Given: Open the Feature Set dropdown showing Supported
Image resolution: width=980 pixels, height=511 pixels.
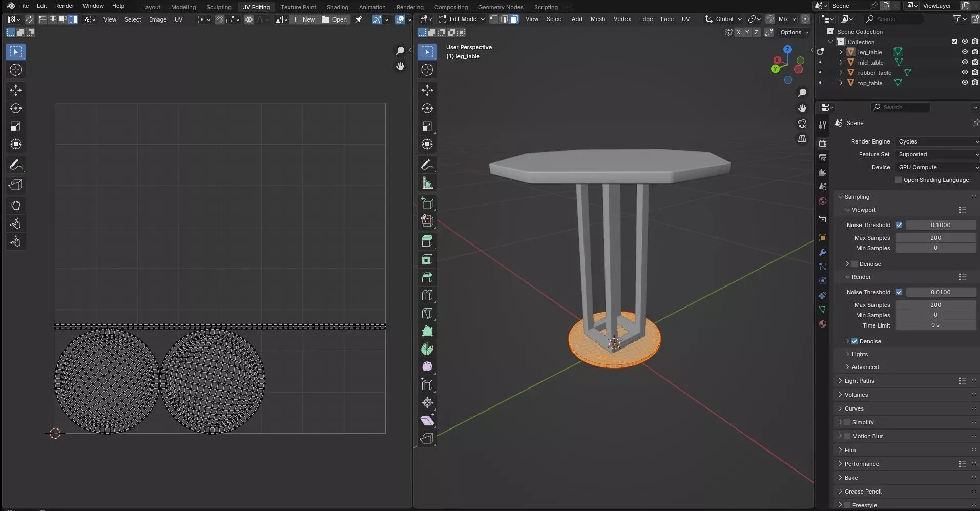Looking at the screenshot, I should pyautogui.click(x=937, y=154).
